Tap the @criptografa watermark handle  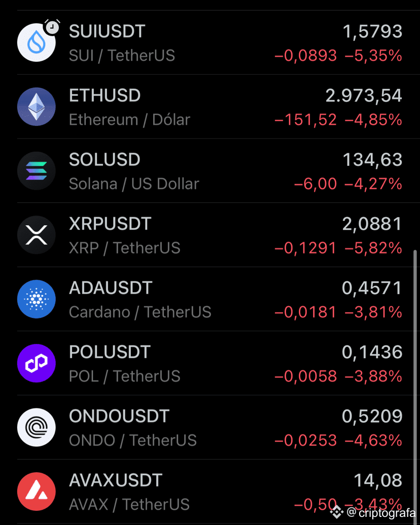(x=381, y=513)
